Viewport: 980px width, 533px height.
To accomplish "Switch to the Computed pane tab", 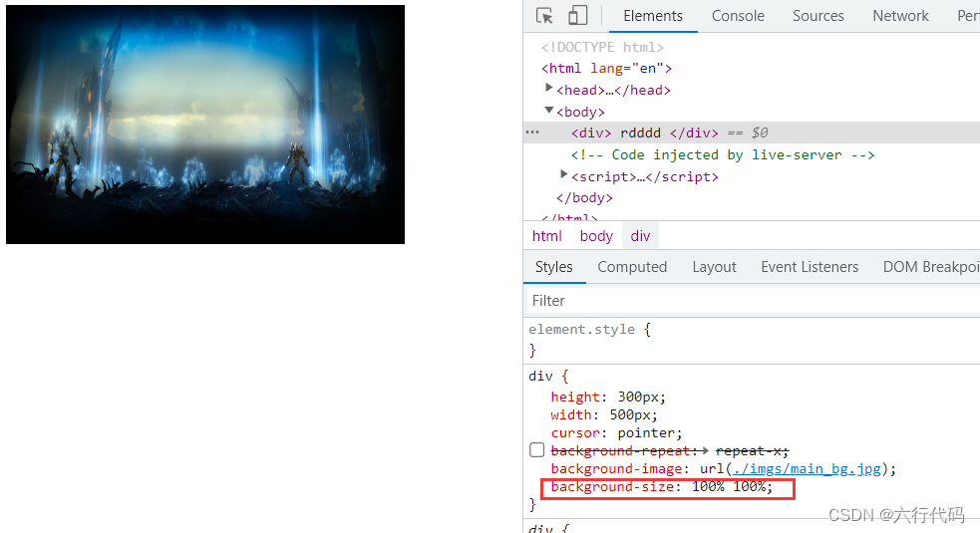I will (x=632, y=267).
